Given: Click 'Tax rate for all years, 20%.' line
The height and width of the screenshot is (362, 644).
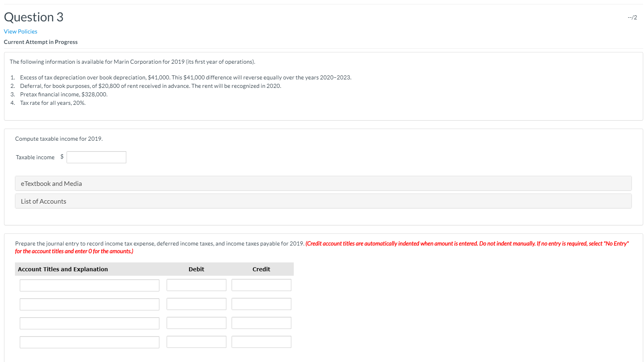Looking at the screenshot, I should pyautogui.click(x=53, y=103).
